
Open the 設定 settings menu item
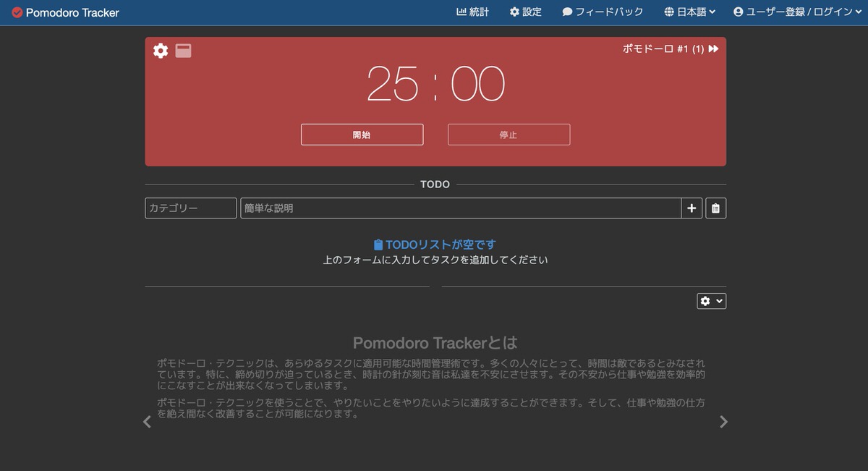pyautogui.click(x=526, y=12)
